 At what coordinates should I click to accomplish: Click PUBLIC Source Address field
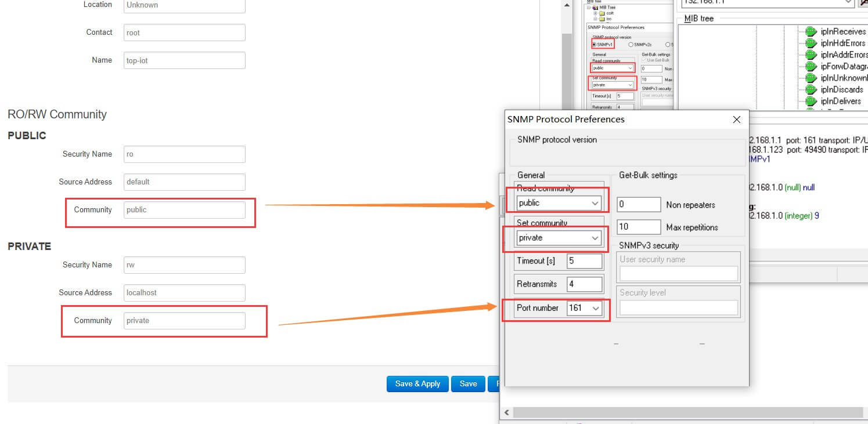185,182
